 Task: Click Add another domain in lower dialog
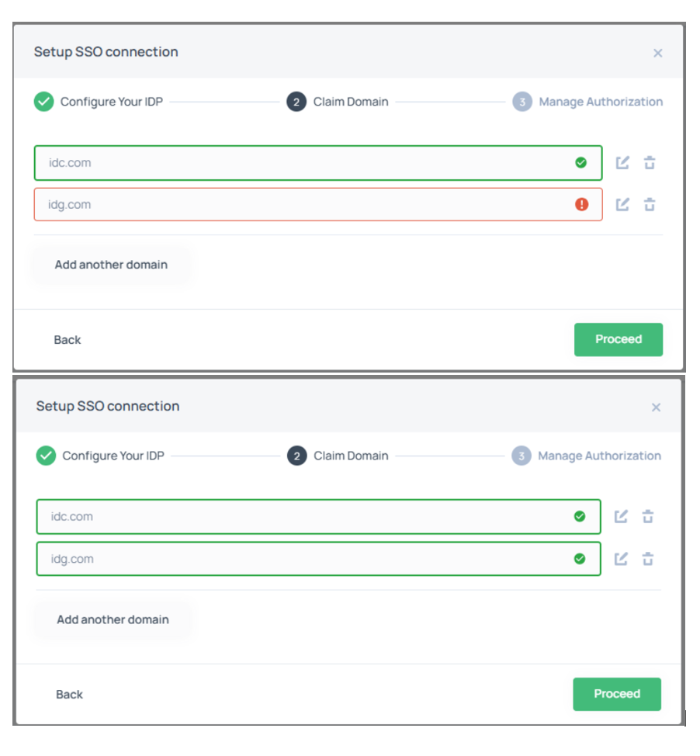[x=113, y=619]
